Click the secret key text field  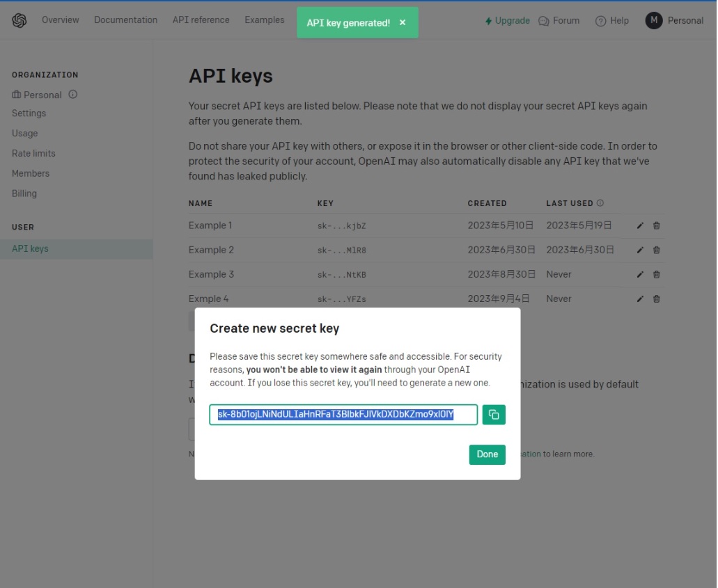pyautogui.click(x=343, y=415)
